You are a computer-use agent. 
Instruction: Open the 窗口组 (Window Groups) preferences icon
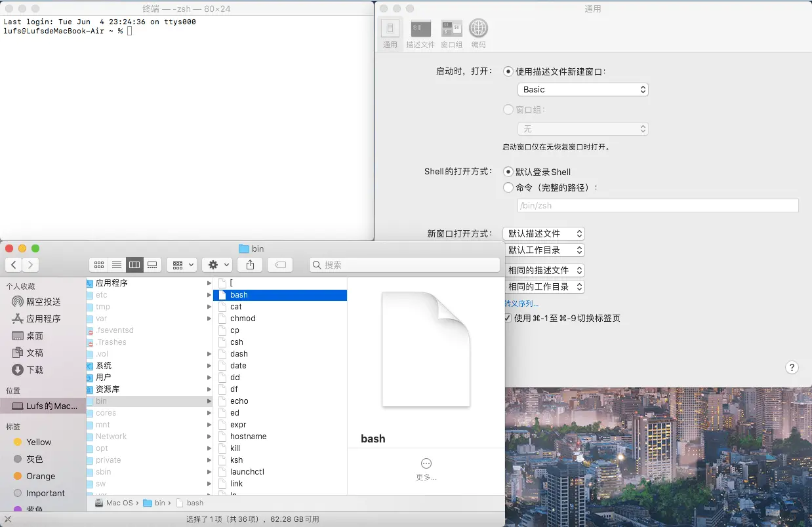pos(451,33)
